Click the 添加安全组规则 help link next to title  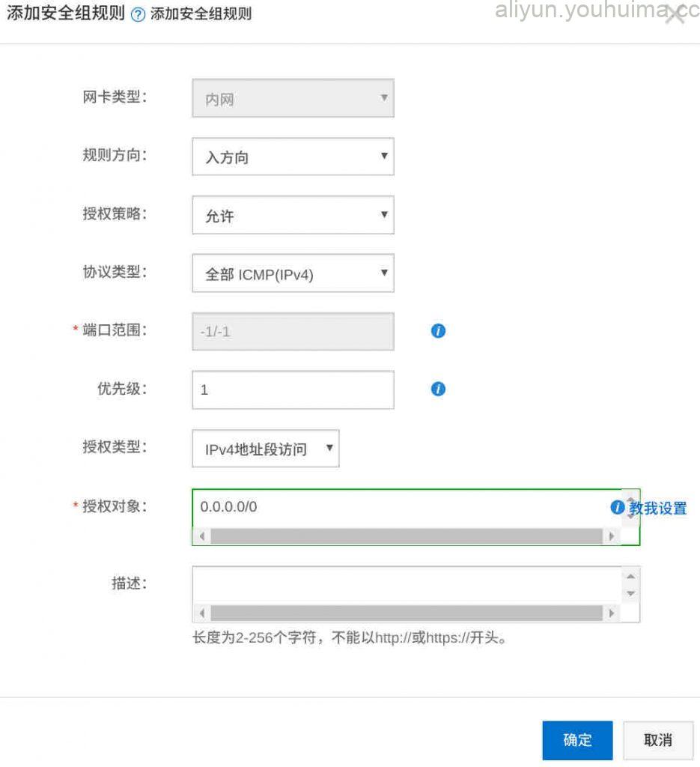[201, 13]
